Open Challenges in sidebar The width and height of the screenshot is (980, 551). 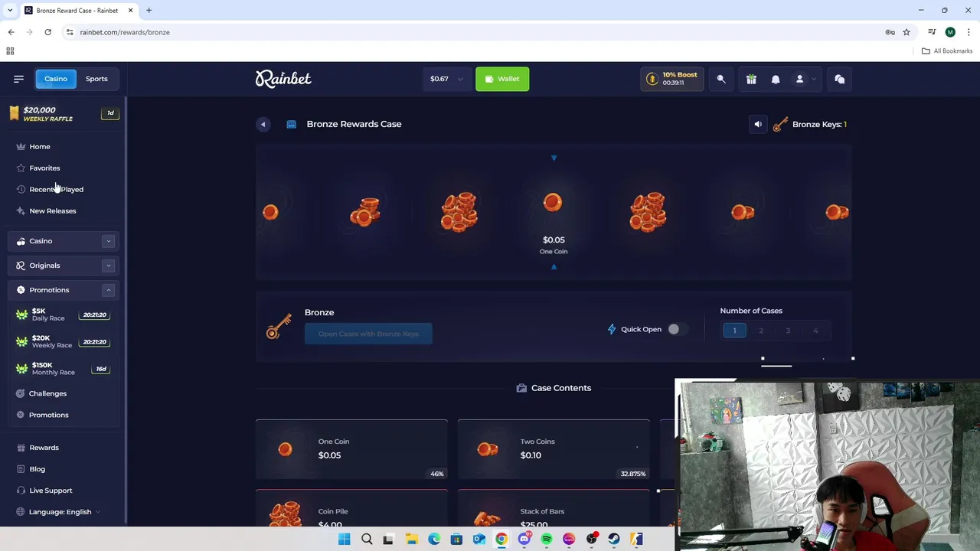click(x=47, y=393)
